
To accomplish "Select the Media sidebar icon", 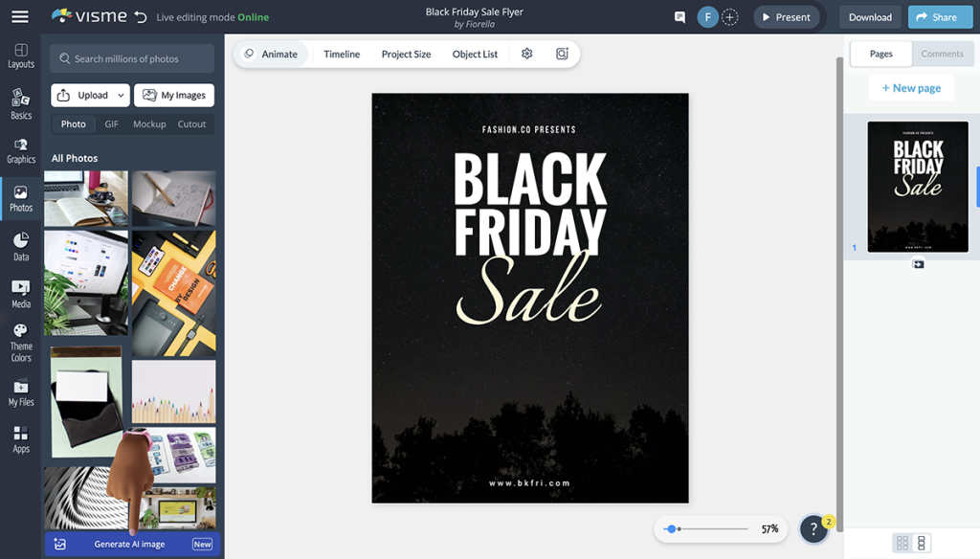I will pos(20,293).
